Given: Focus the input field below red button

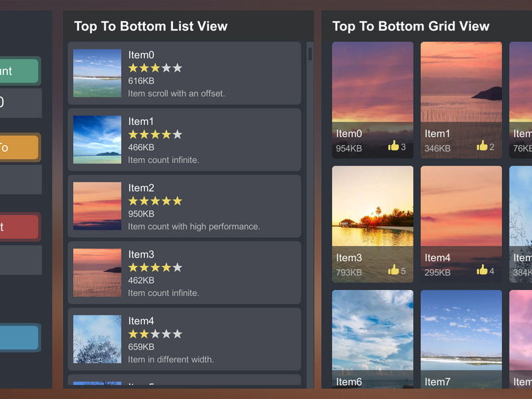Looking at the screenshot, I should [21, 260].
